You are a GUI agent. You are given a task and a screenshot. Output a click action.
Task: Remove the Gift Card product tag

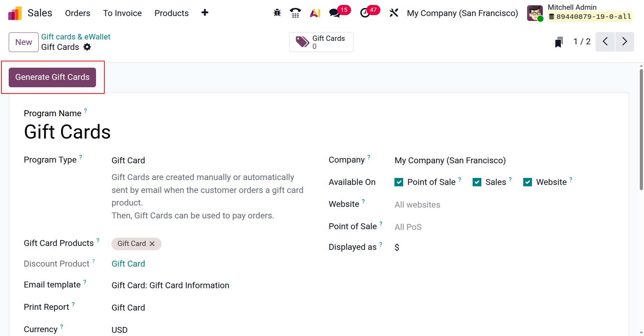pyautogui.click(x=152, y=244)
